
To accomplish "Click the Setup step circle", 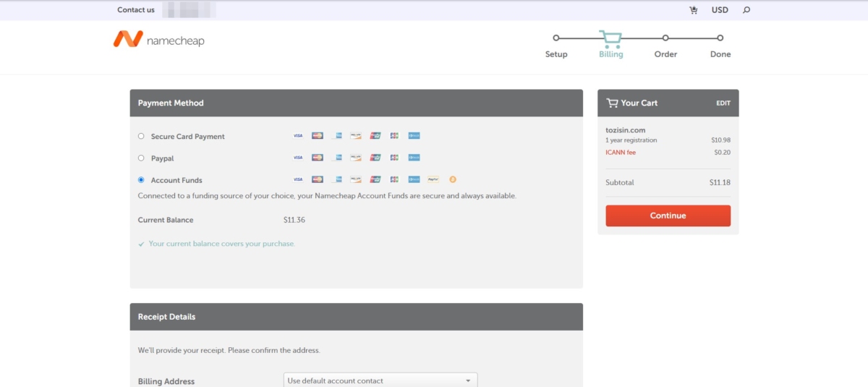I will pos(556,38).
